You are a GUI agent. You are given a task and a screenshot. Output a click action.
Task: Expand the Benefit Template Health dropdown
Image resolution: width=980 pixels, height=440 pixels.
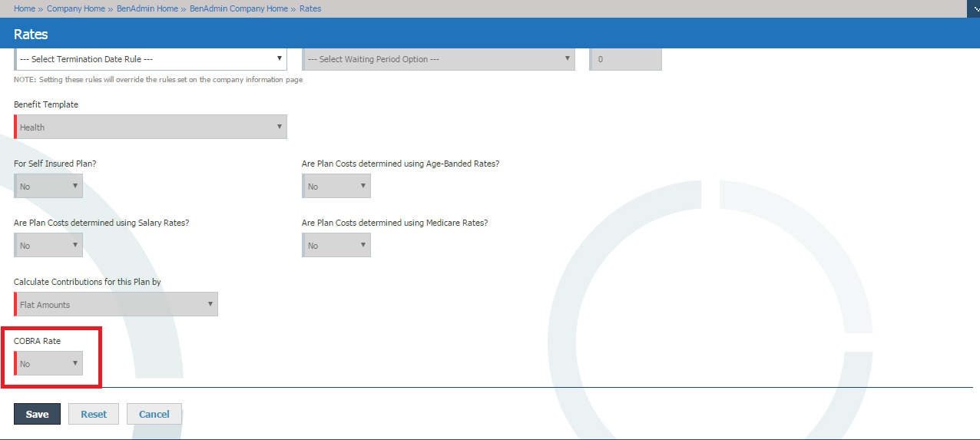[x=151, y=127]
